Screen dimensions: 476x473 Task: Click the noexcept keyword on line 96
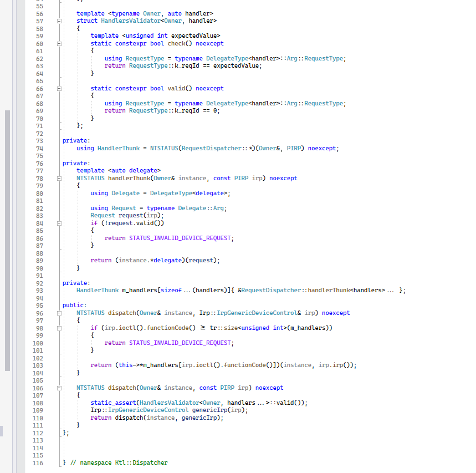coord(335,313)
